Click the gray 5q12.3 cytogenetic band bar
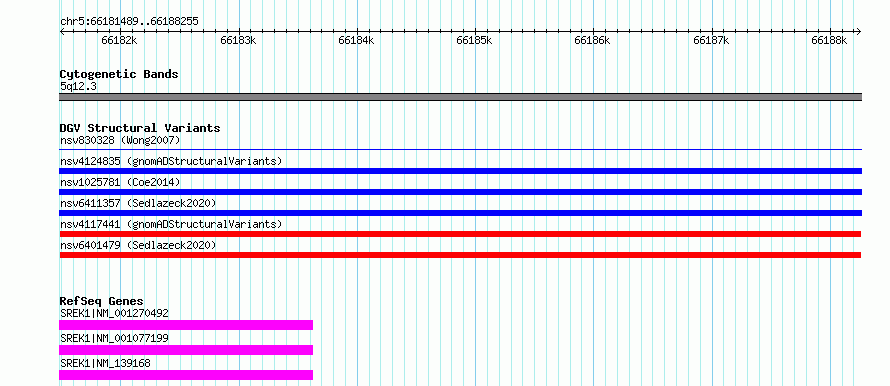Screen dimensions: 890x386 (x=460, y=97)
